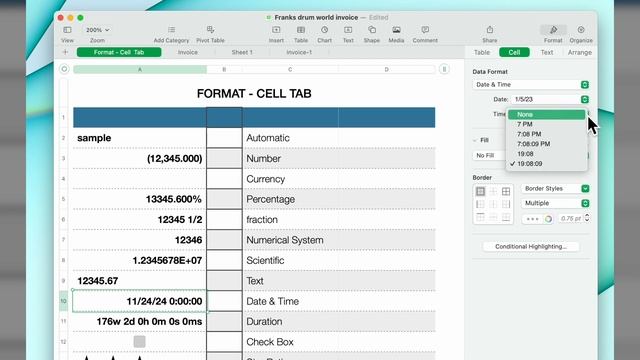This screenshot has width=640, height=360.
Task: Collapse the Fill section chevron
Action: 475,140
